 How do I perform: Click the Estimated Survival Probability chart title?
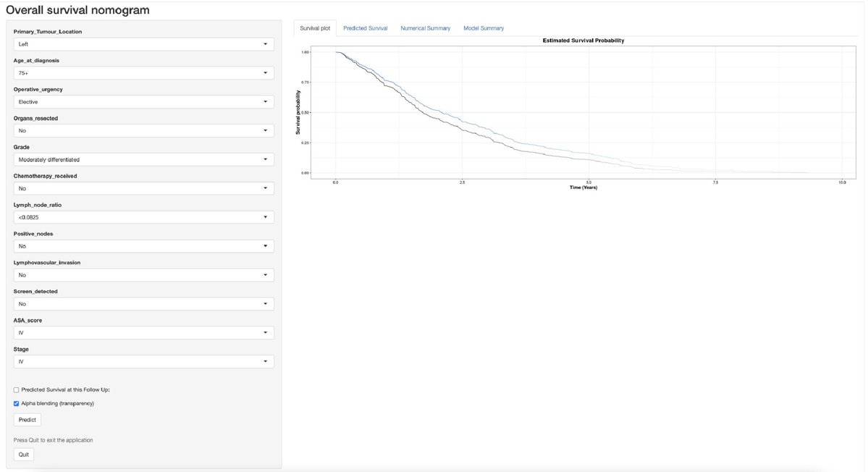point(583,41)
